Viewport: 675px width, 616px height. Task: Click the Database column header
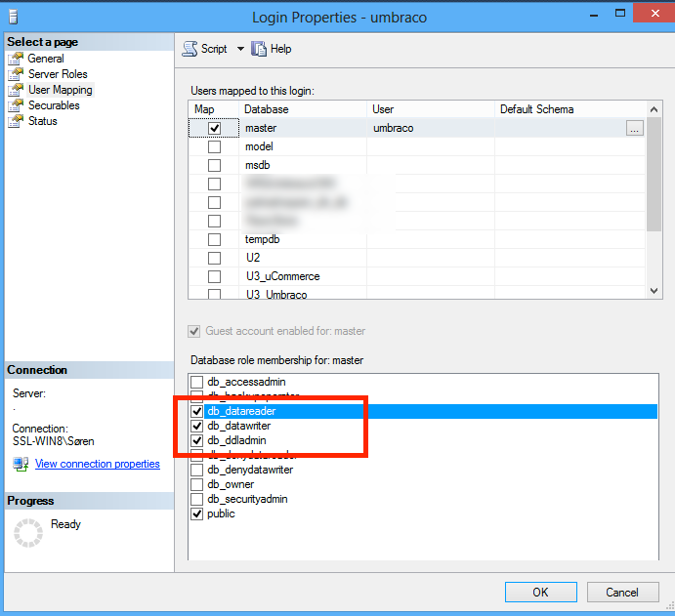tap(303, 109)
